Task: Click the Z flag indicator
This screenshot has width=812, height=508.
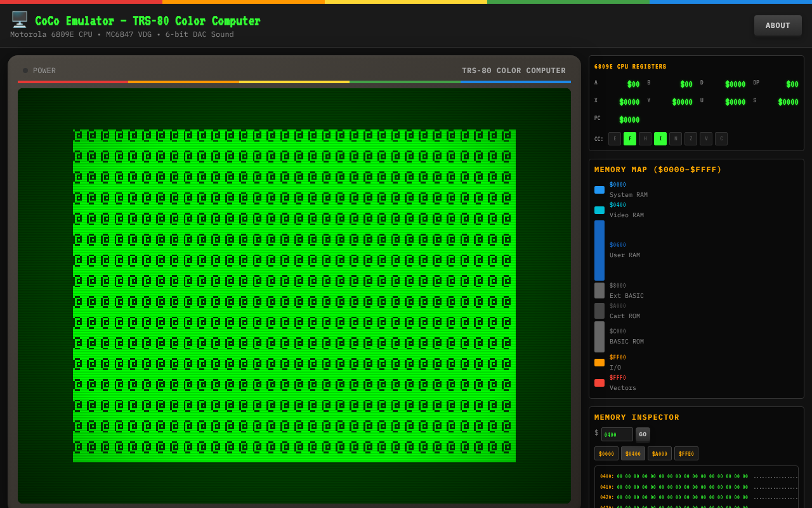Action: 691,139
